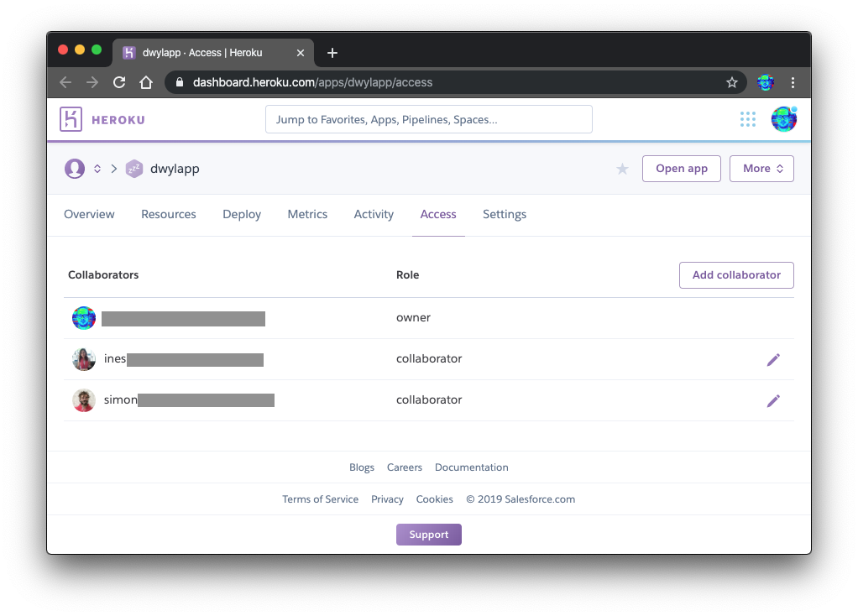Open the Metrics tab

pos(307,214)
